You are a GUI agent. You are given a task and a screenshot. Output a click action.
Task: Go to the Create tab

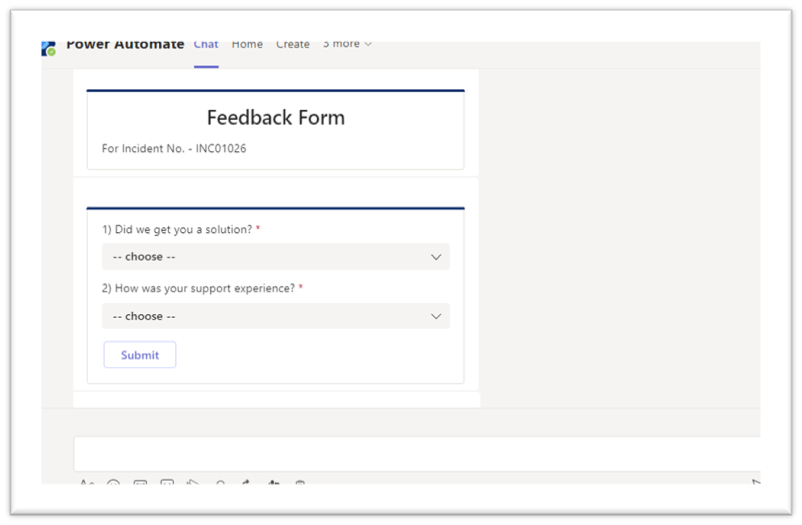(x=293, y=45)
